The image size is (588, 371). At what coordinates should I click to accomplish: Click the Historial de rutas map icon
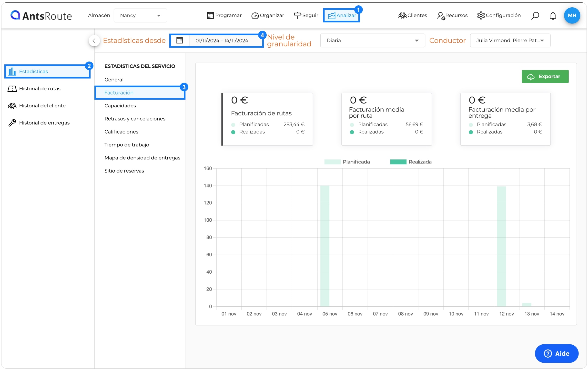12,89
